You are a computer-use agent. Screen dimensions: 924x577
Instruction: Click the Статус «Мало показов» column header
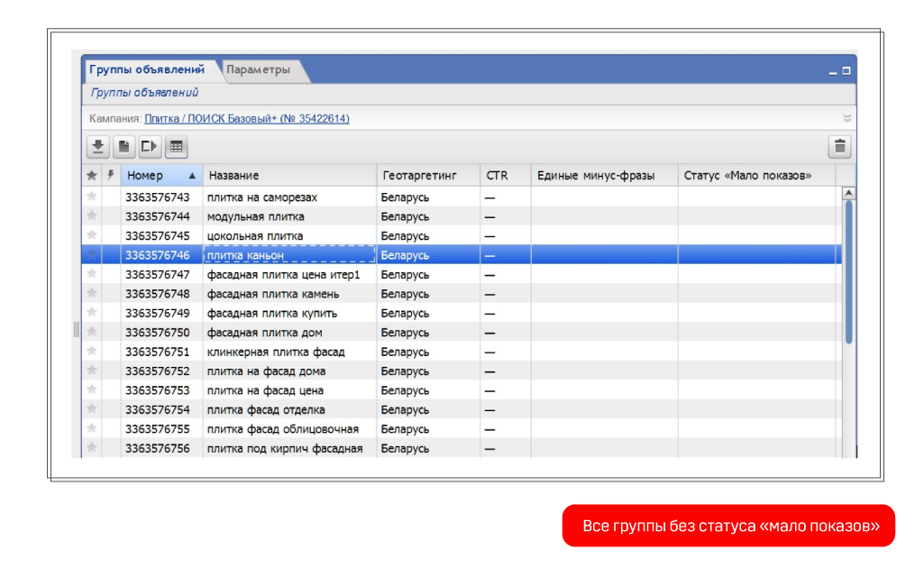[x=755, y=176]
